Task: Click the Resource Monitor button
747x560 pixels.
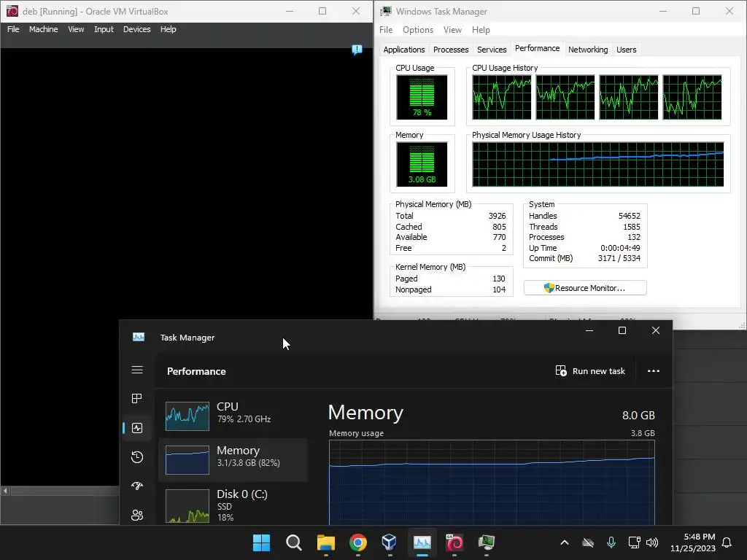Action: (585, 287)
